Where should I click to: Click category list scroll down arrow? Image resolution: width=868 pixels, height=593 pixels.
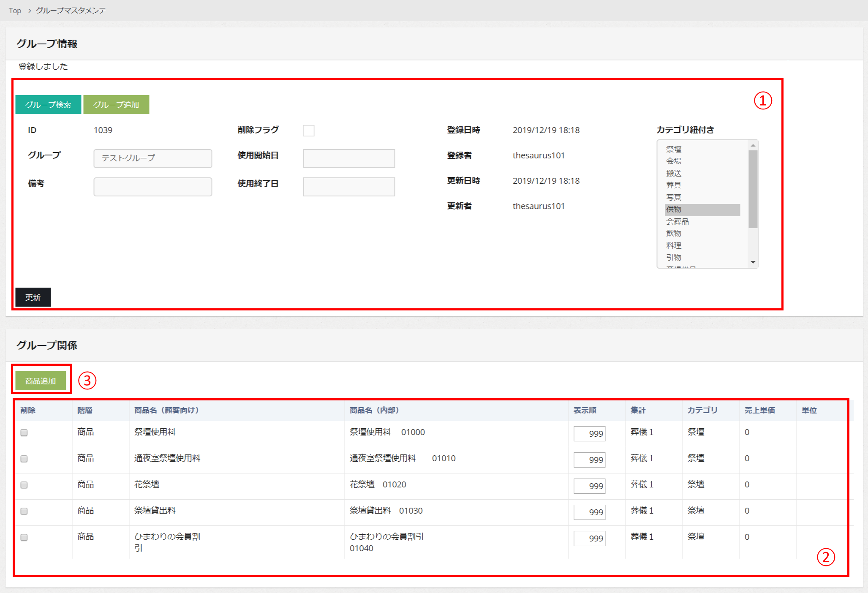click(x=753, y=262)
